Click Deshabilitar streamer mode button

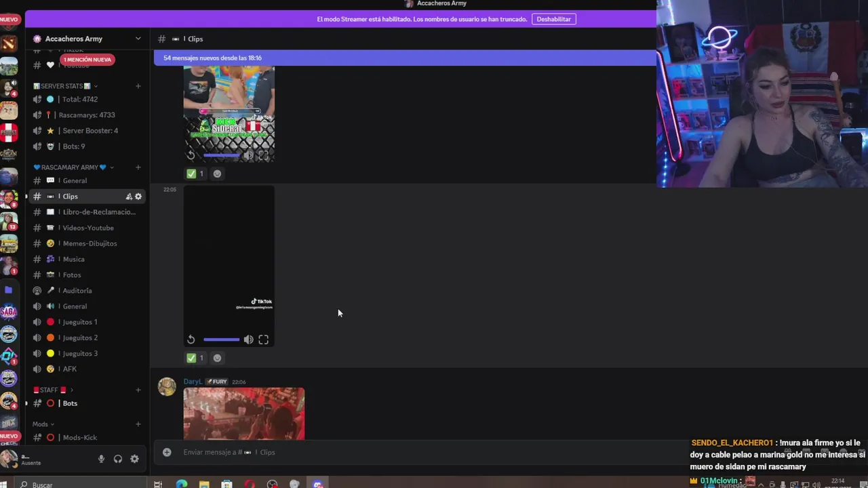point(553,19)
